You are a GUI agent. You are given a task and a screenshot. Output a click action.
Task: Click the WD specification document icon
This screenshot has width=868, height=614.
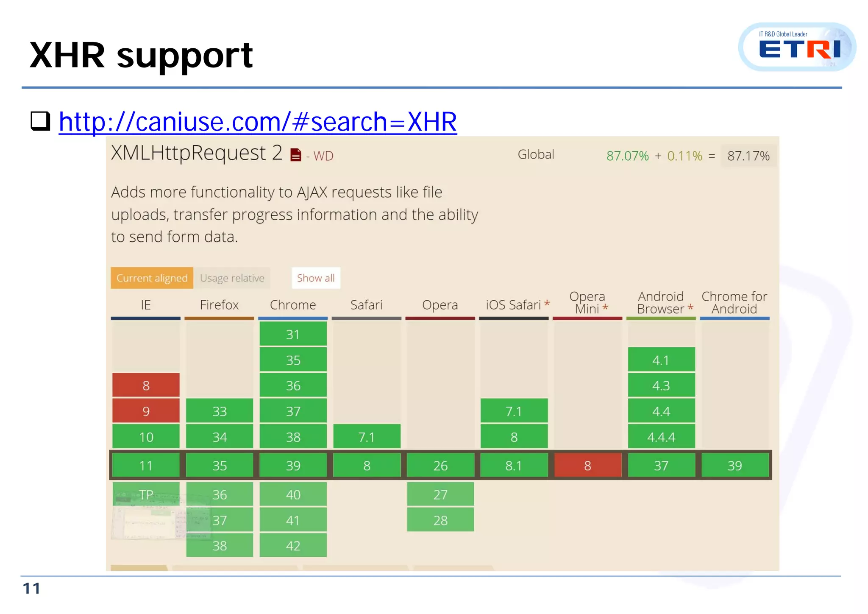(296, 155)
